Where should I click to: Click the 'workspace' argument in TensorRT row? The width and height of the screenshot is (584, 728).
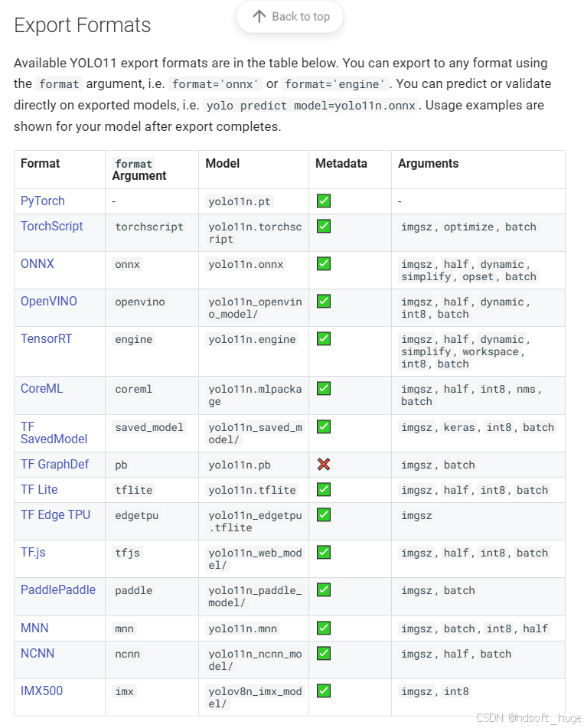coord(490,352)
